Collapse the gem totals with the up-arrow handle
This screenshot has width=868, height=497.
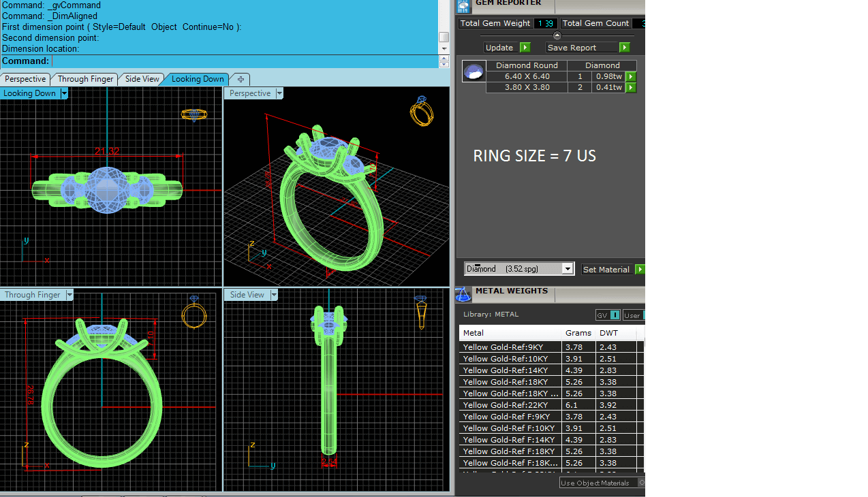pos(557,36)
